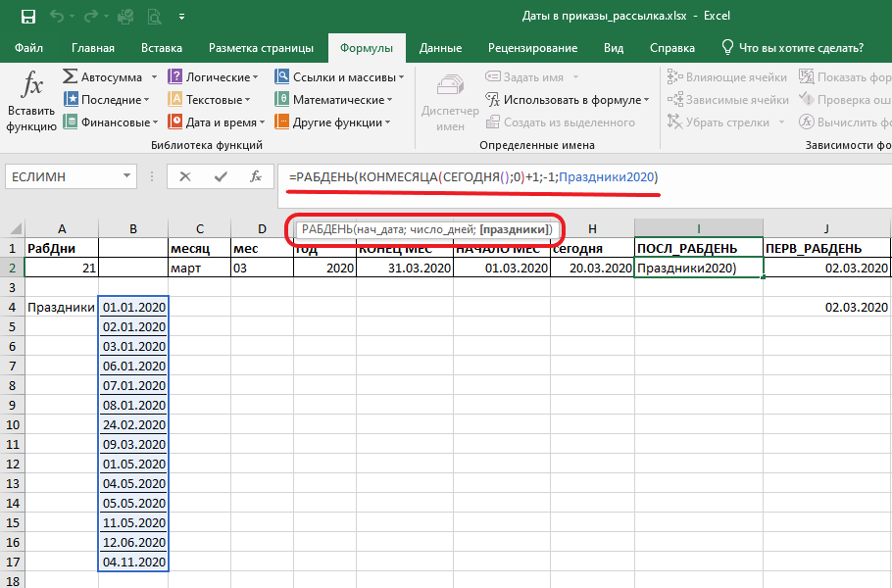Click cell I1 'ПОСЛ_РАБДЕНЬ'
The width and height of the screenshot is (892, 588).
pyautogui.click(x=699, y=248)
